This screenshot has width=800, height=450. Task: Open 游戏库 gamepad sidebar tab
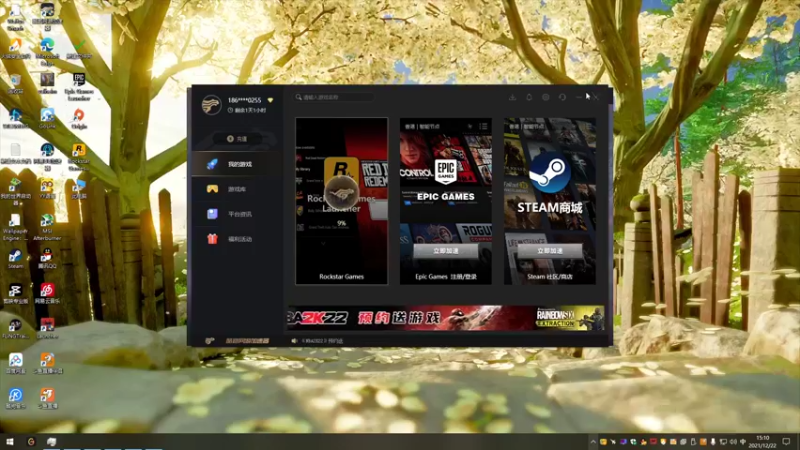pyautogui.click(x=235, y=189)
